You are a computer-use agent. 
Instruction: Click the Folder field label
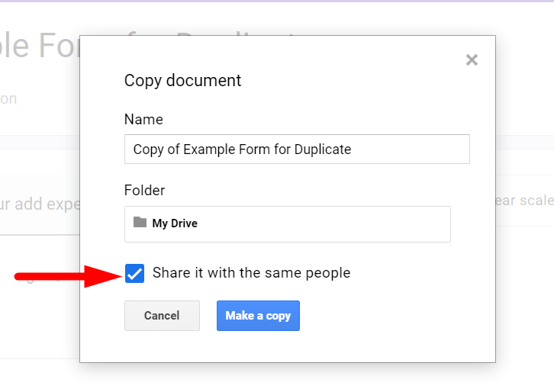144,191
